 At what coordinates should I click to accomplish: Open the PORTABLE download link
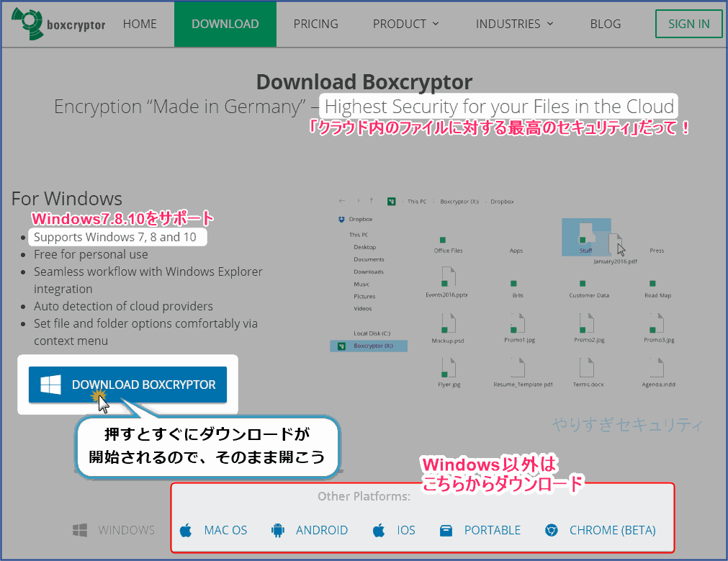point(493,530)
